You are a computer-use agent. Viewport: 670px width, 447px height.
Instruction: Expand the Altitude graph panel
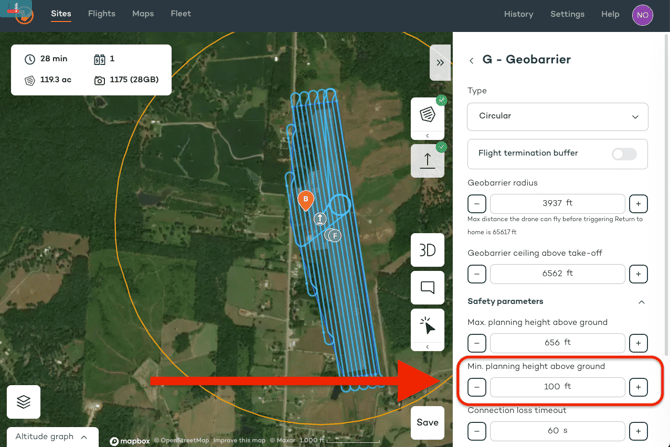52,437
